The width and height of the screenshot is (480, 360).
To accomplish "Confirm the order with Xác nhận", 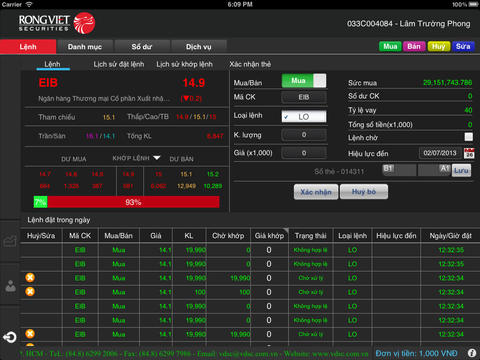I will [x=316, y=192].
